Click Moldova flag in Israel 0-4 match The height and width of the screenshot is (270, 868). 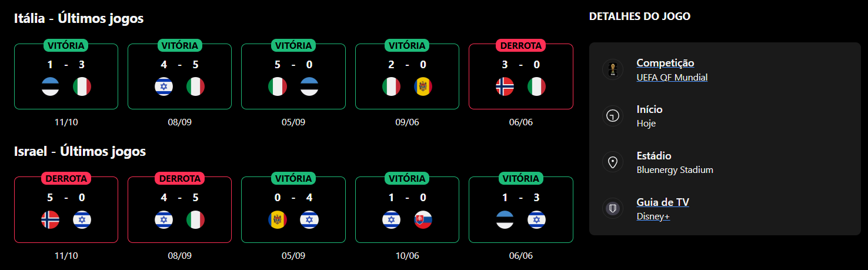coord(278,220)
